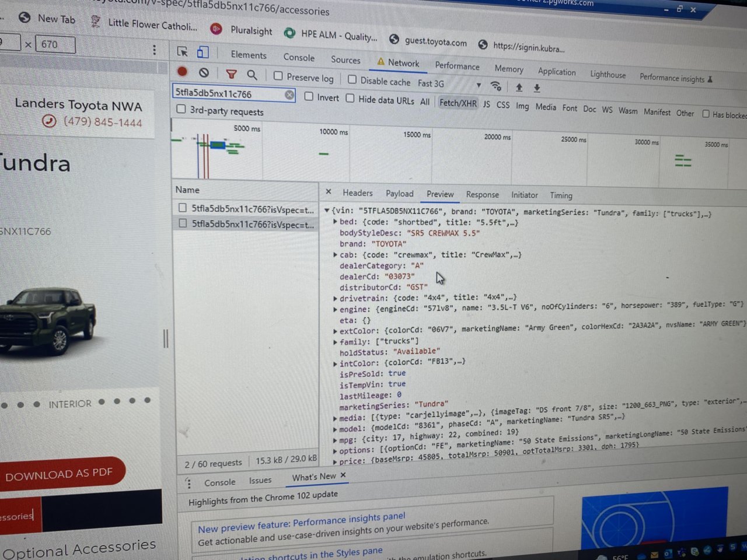Expand the bed JSON node
The height and width of the screenshot is (560, 747).
(x=335, y=222)
